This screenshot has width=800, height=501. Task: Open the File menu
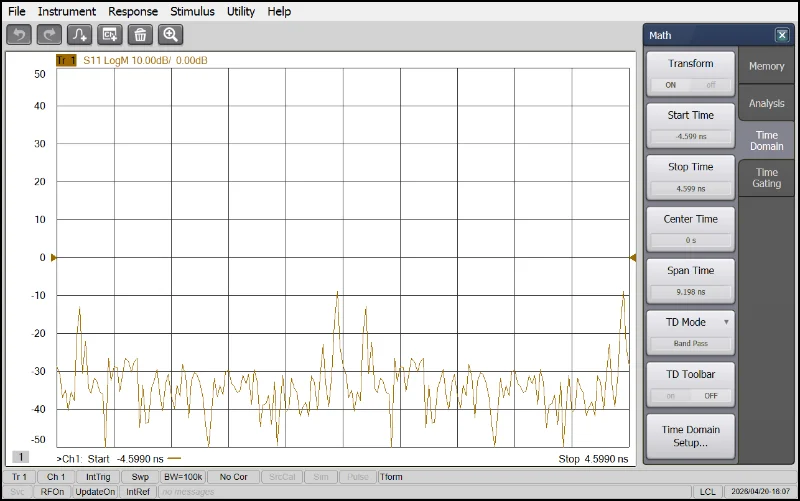coord(17,11)
